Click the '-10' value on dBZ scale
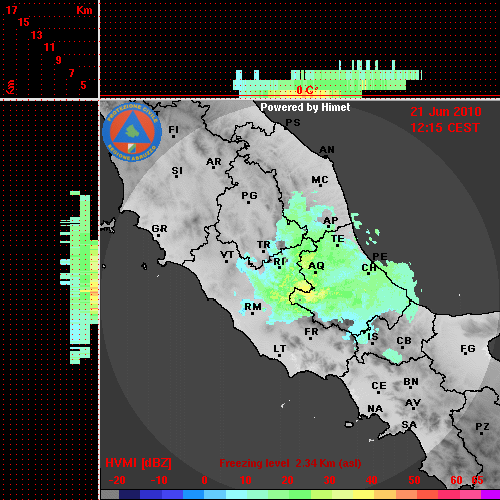The image size is (500, 500). (159, 480)
